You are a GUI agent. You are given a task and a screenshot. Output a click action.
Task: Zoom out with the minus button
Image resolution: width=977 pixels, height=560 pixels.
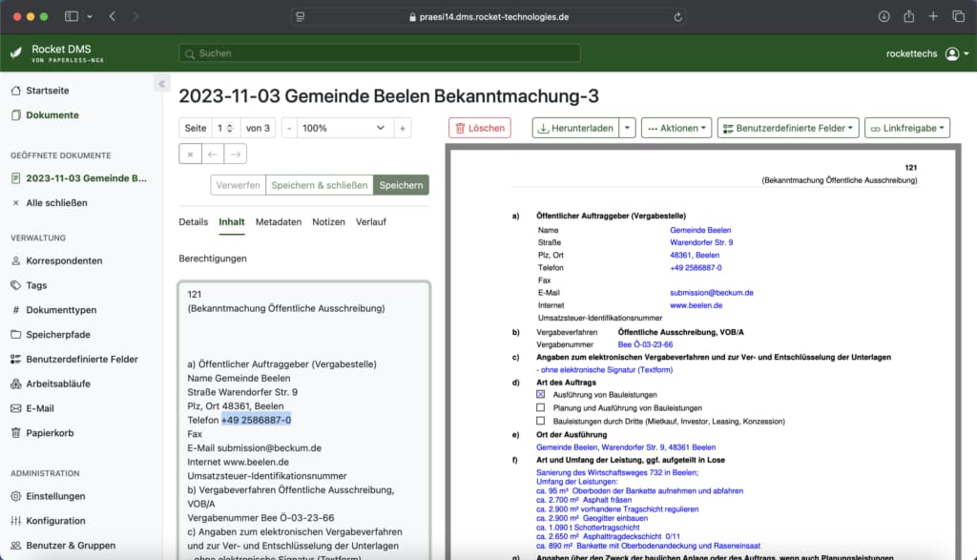[x=288, y=128]
